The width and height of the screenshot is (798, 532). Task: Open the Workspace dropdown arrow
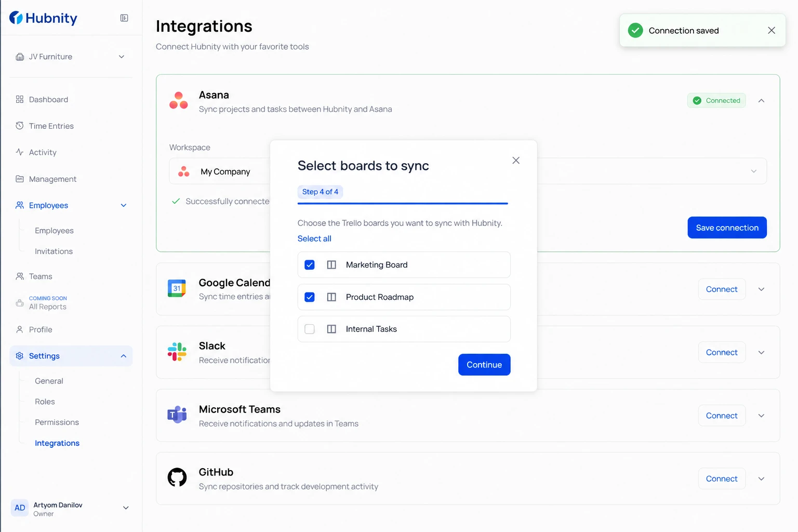[x=754, y=171]
